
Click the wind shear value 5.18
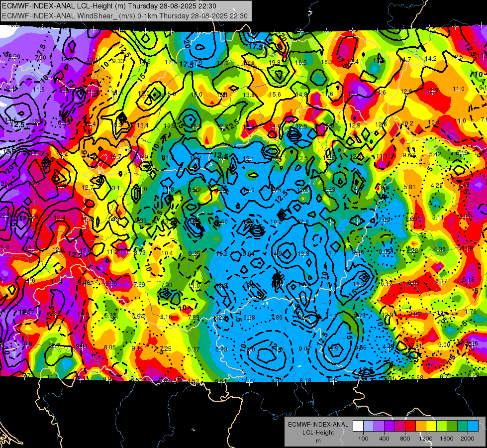point(469,280)
